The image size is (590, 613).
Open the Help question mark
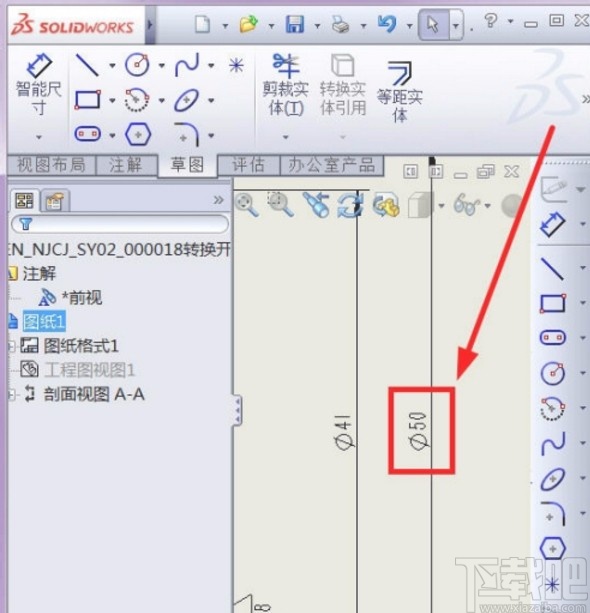[491, 20]
